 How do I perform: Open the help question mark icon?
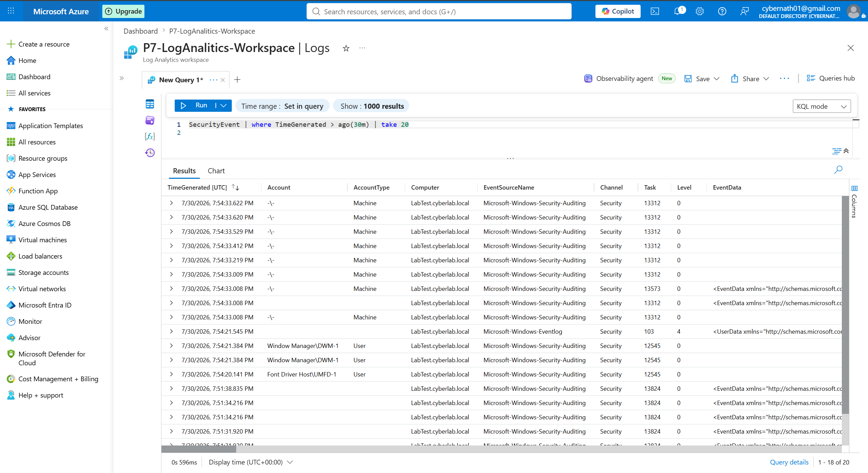(722, 11)
